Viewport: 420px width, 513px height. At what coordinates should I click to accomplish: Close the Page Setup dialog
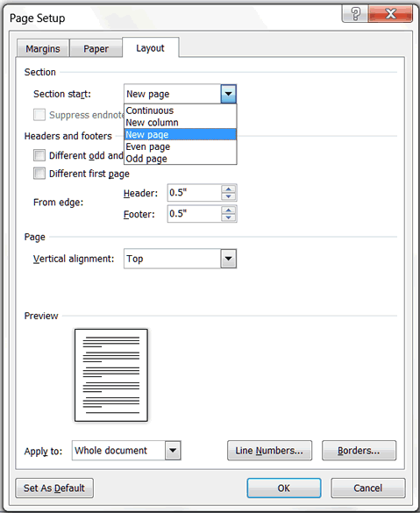click(x=390, y=14)
